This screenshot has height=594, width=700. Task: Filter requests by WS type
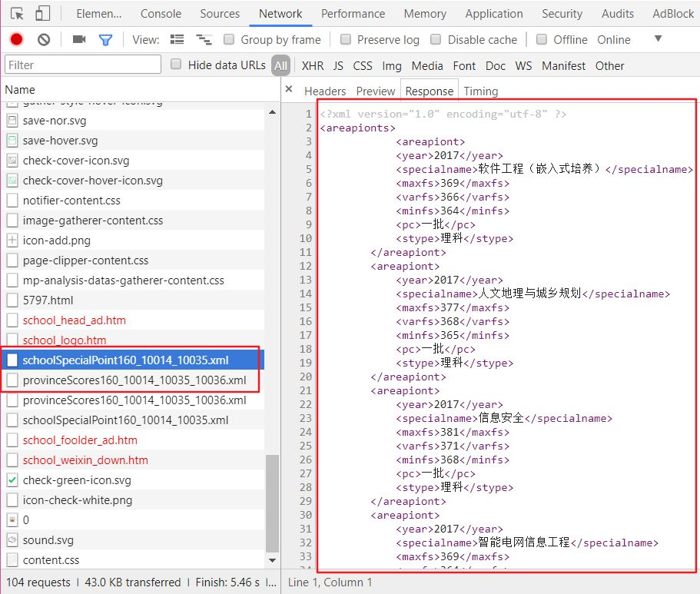(523, 65)
